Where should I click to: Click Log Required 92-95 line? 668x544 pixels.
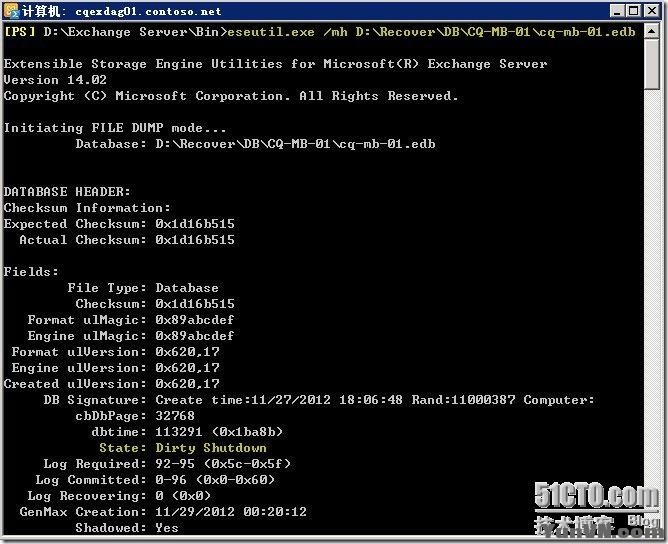[x=167, y=463]
